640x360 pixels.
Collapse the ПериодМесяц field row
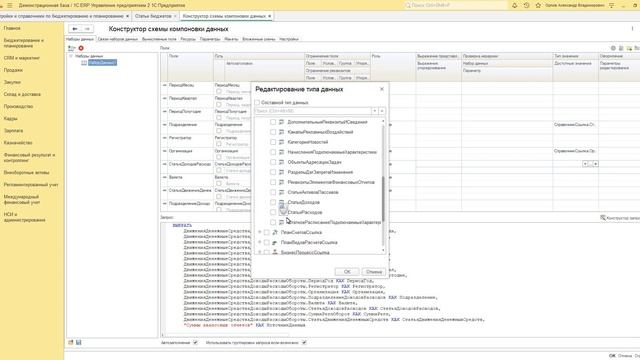tap(164, 85)
